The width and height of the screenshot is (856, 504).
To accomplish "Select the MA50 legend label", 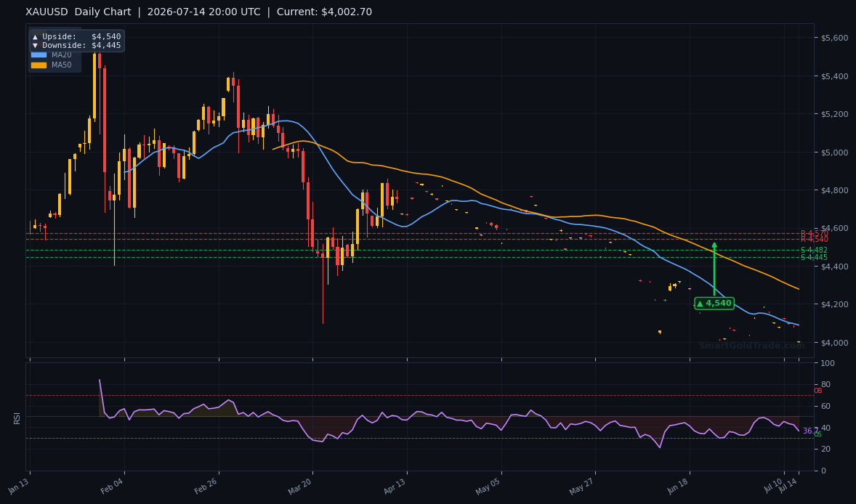I will pyautogui.click(x=62, y=65).
